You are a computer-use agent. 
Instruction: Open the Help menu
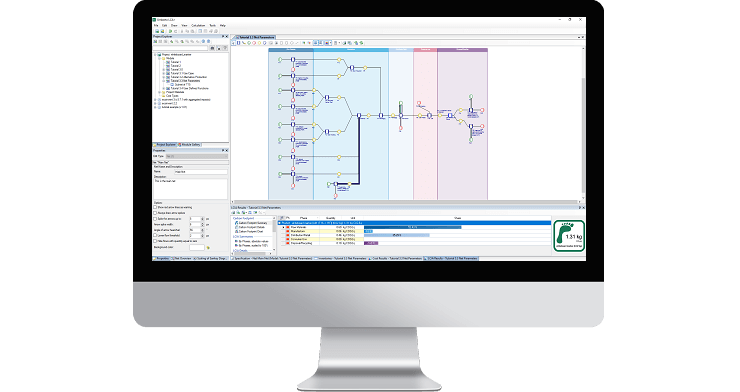click(223, 25)
